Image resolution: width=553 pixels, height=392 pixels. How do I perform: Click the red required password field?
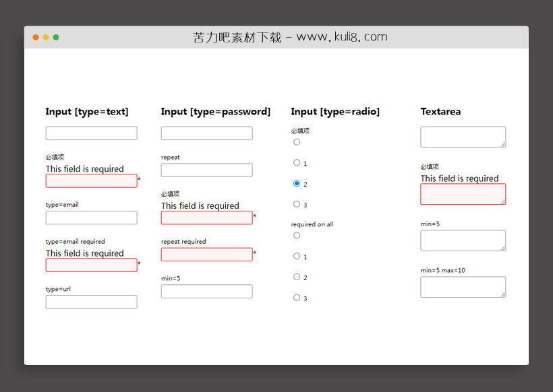click(x=206, y=217)
